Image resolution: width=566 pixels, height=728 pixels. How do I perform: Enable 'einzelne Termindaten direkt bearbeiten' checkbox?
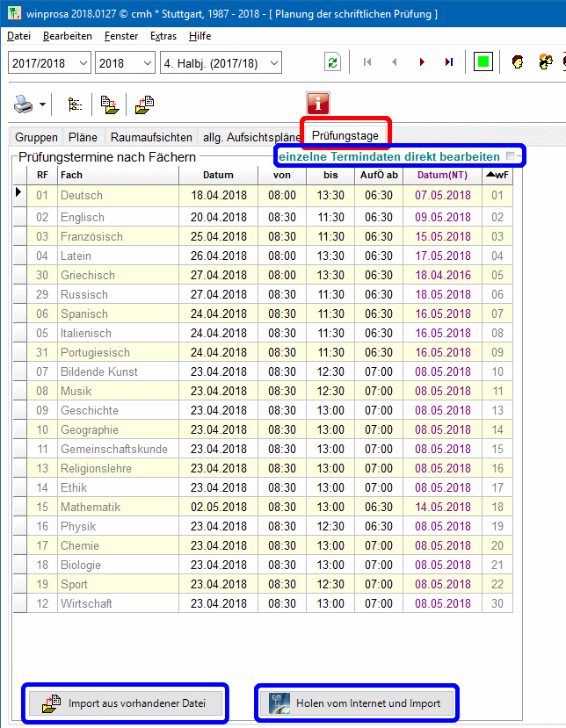[x=511, y=155]
